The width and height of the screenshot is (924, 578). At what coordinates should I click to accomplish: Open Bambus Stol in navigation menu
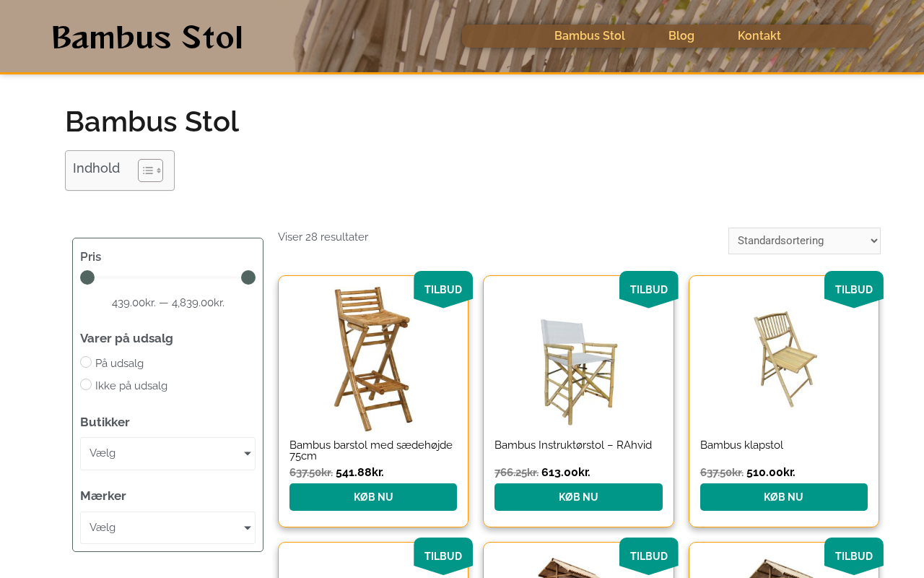(x=590, y=36)
